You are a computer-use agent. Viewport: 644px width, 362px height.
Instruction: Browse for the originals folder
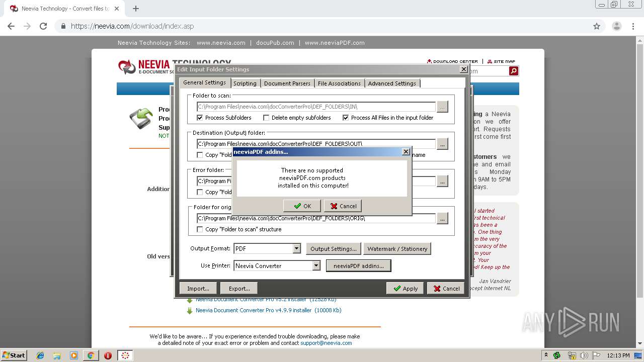442,218
